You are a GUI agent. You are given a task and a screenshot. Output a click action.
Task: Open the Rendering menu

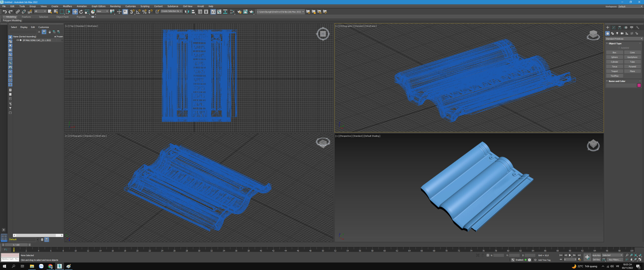[x=115, y=6]
